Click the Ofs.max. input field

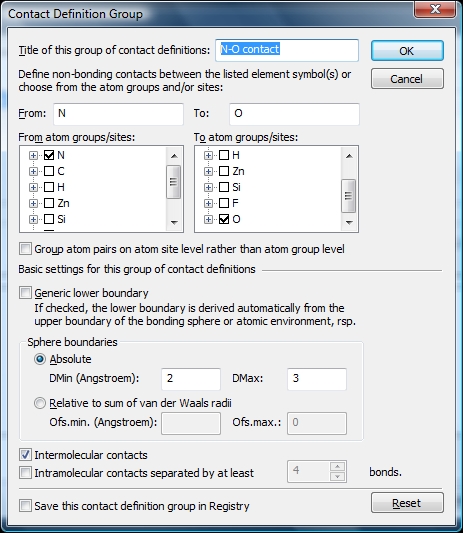point(317,423)
